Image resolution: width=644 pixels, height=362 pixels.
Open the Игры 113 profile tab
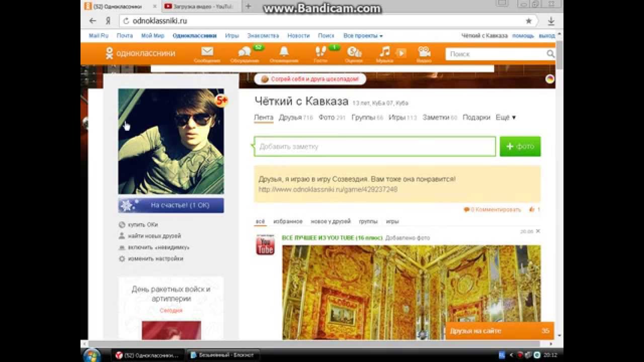pyautogui.click(x=403, y=117)
